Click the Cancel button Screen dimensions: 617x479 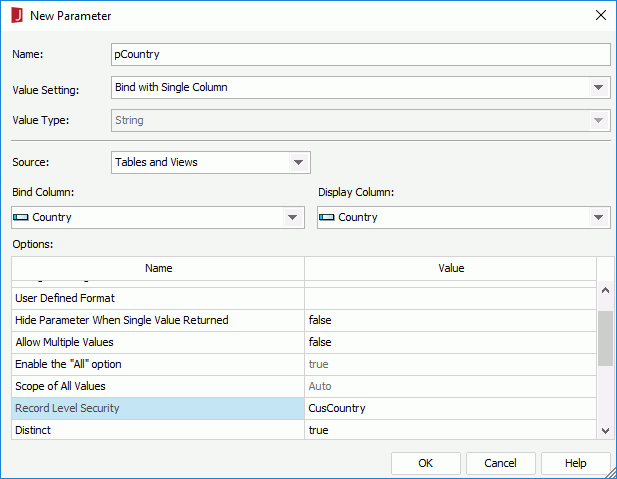501,463
